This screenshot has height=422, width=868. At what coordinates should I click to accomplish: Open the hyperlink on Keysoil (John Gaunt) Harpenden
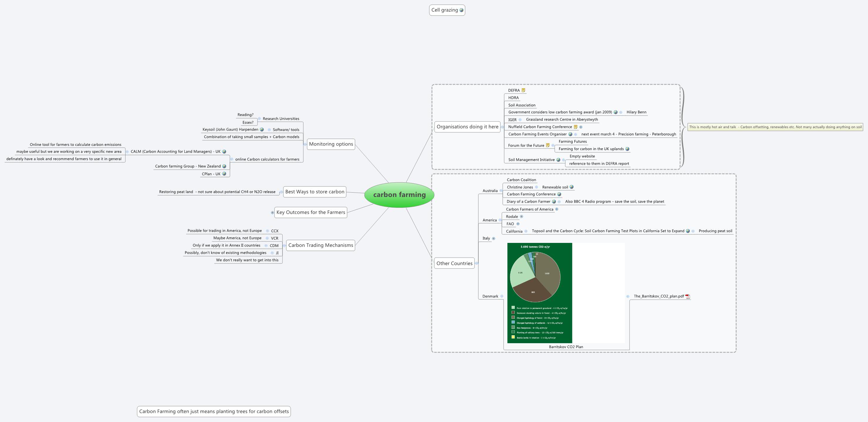coord(262,129)
